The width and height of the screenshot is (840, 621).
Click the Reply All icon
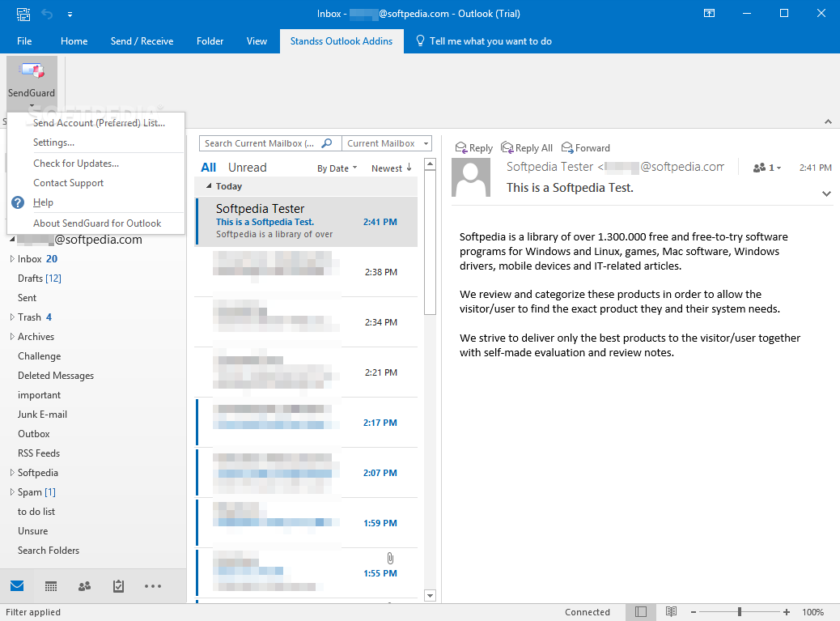(x=507, y=147)
